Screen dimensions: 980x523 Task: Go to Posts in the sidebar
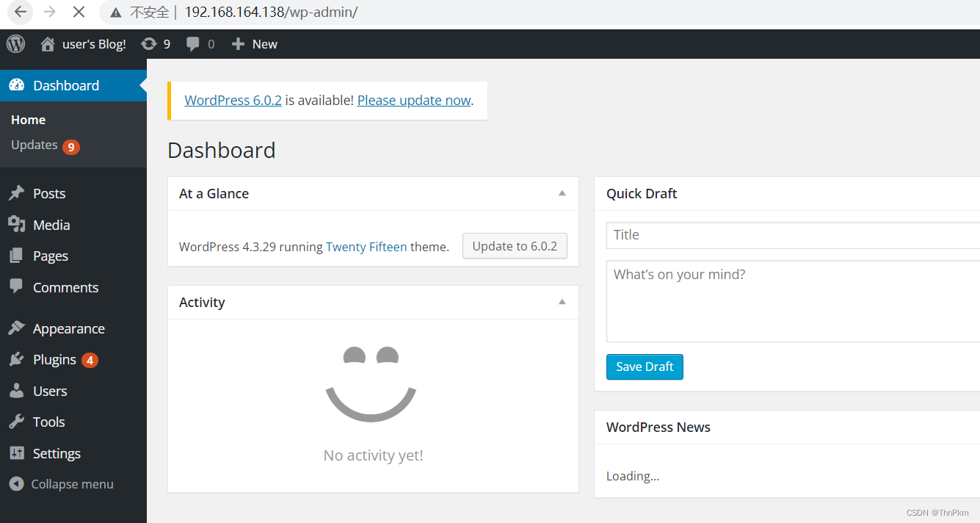(x=49, y=193)
